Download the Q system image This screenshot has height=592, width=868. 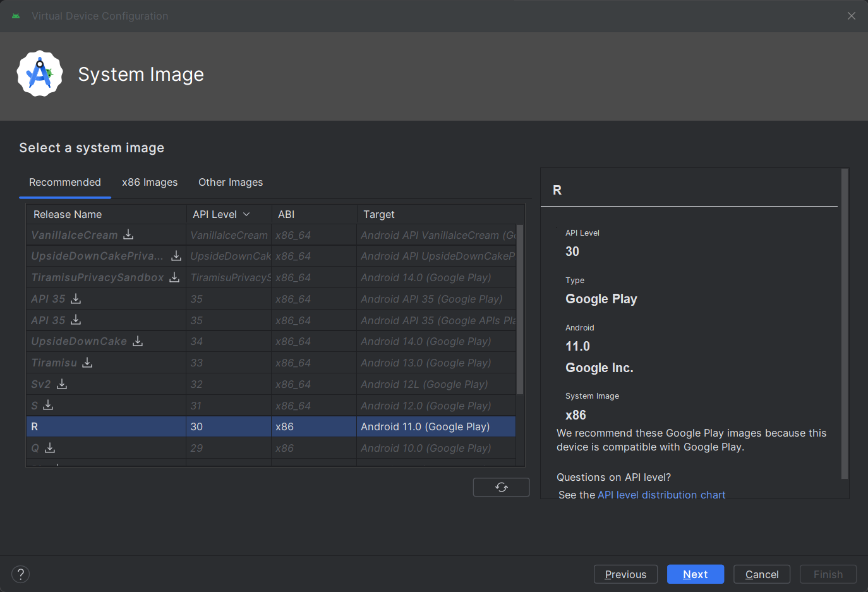coord(50,447)
